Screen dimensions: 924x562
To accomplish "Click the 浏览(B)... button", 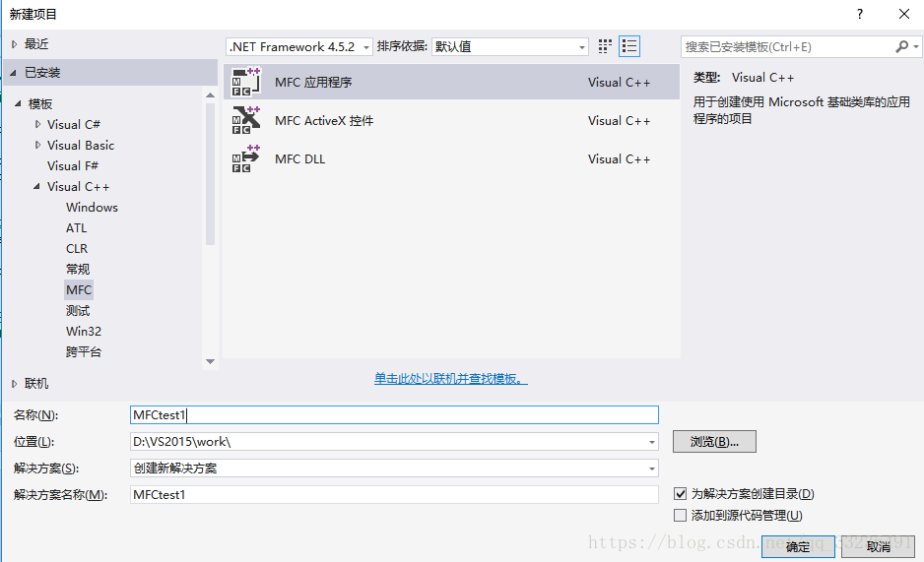I will click(x=714, y=441).
